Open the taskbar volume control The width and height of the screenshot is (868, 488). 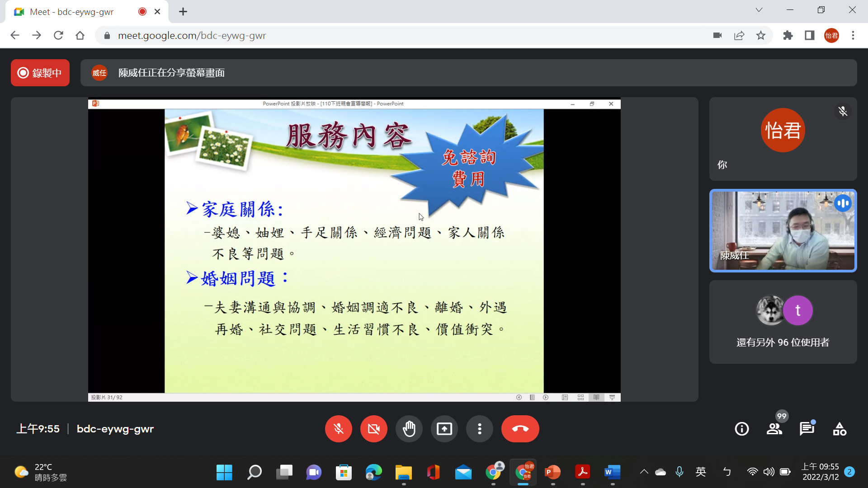point(769,472)
